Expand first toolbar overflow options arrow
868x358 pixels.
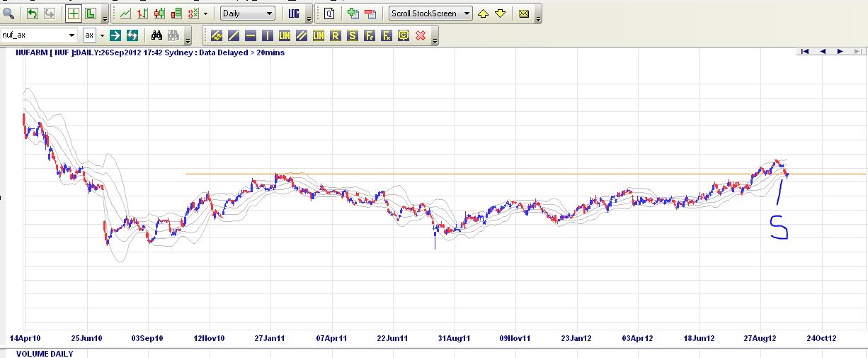tap(105, 18)
